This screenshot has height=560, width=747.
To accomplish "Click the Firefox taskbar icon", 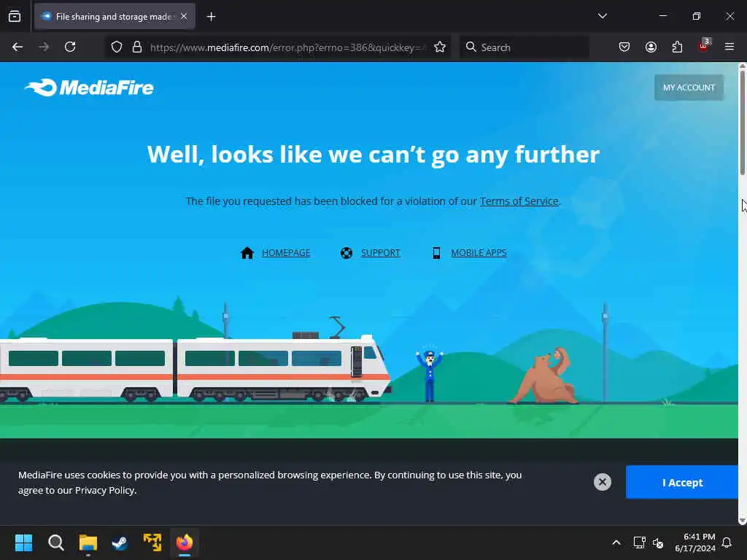I will (185, 542).
